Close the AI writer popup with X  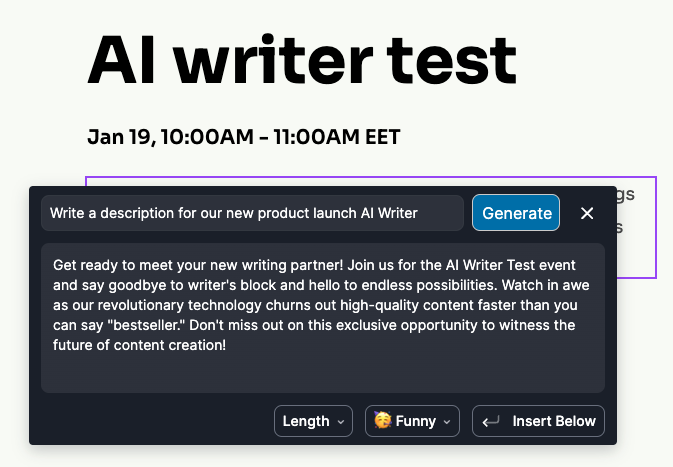587,213
